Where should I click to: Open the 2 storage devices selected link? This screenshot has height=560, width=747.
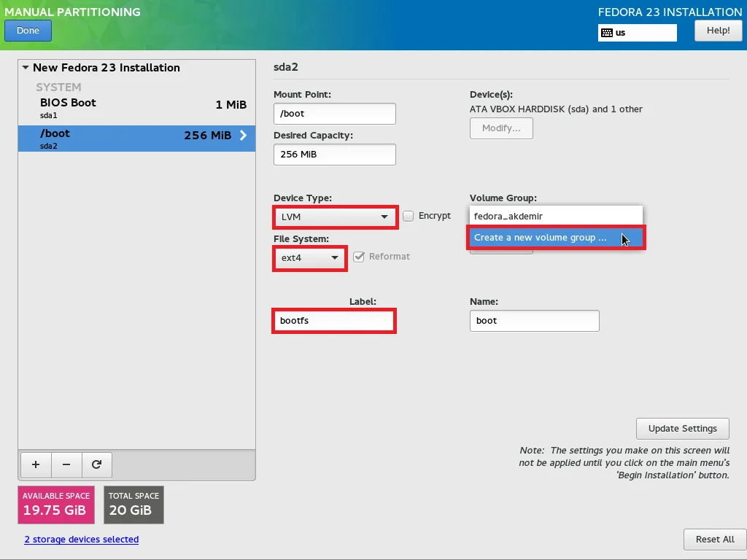pyautogui.click(x=82, y=540)
